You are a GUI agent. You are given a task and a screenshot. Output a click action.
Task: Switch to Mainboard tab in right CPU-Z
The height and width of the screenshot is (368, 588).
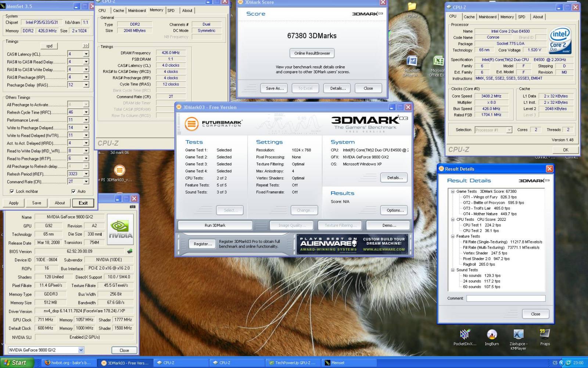(x=487, y=17)
